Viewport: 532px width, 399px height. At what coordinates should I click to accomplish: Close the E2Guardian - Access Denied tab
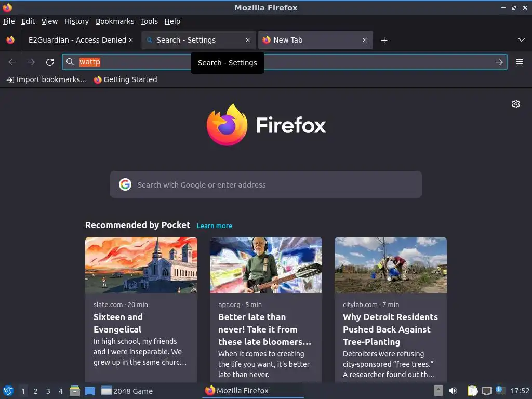coord(131,40)
